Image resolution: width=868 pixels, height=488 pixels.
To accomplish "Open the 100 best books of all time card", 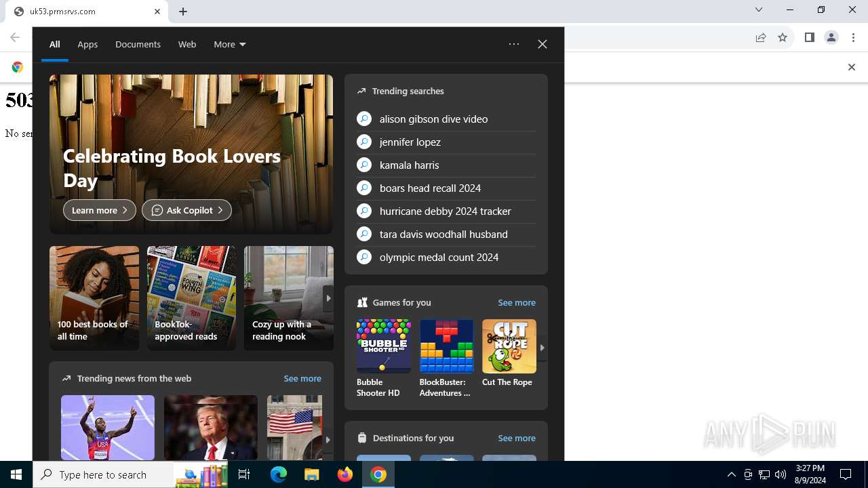I will (94, 298).
